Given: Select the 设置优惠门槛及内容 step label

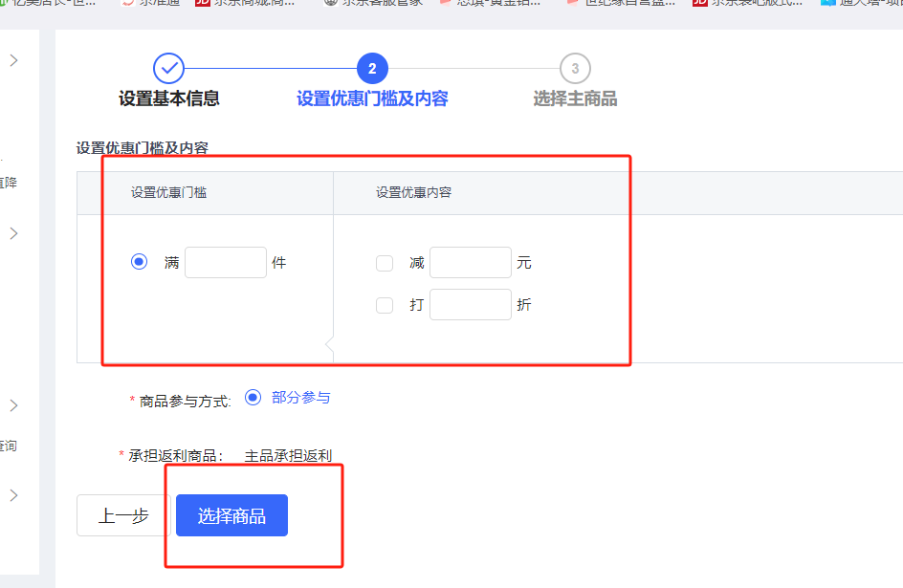Looking at the screenshot, I should 372,98.
